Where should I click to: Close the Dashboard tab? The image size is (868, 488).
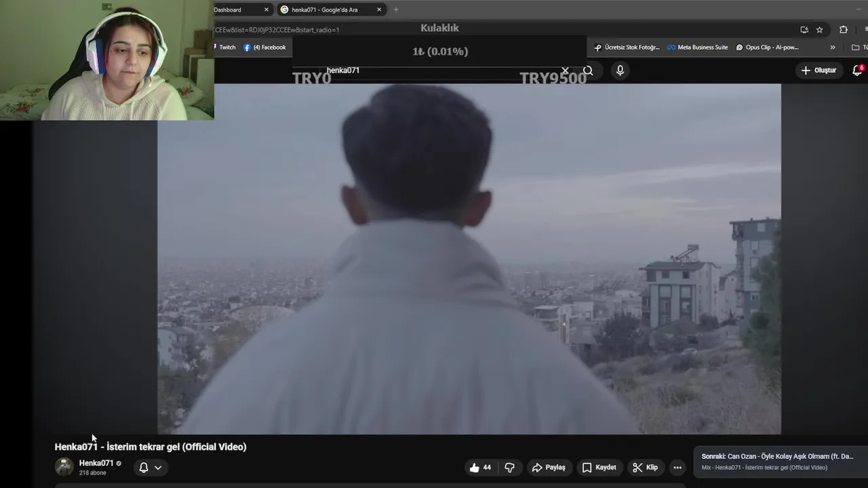(267, 9)
